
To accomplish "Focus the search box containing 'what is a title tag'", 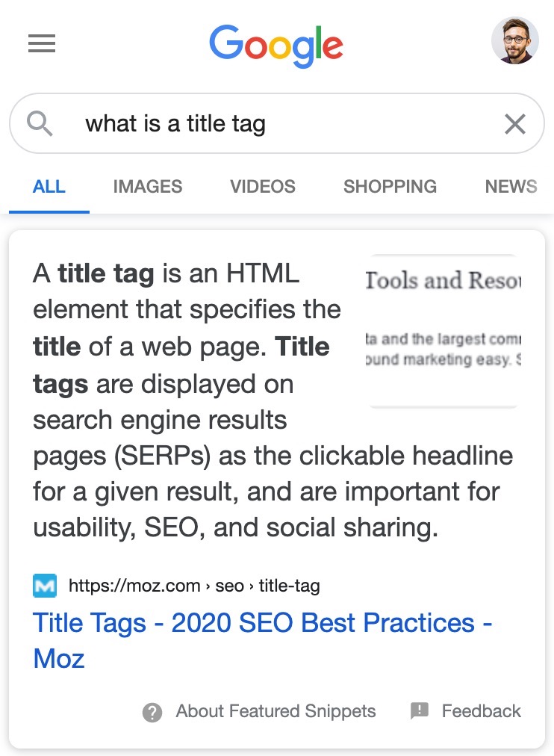I will pyautogui.click(x=277, y=123).
